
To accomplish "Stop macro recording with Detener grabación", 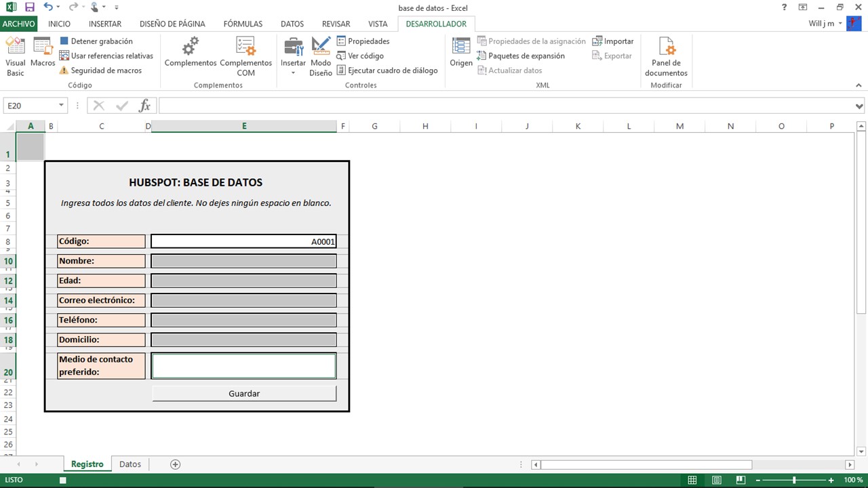I will [x=96, y=41].
